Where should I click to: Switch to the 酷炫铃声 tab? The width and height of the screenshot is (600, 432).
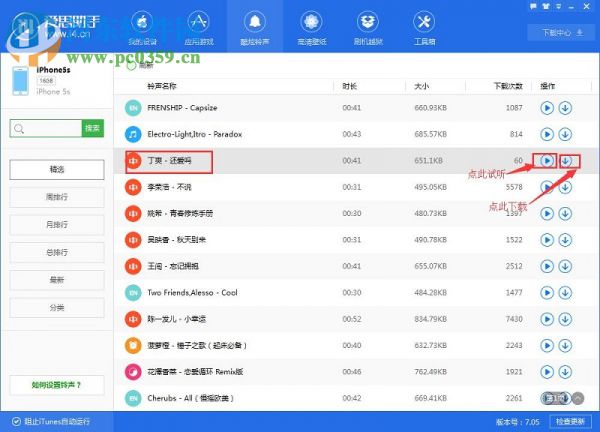tap(255, 28)
